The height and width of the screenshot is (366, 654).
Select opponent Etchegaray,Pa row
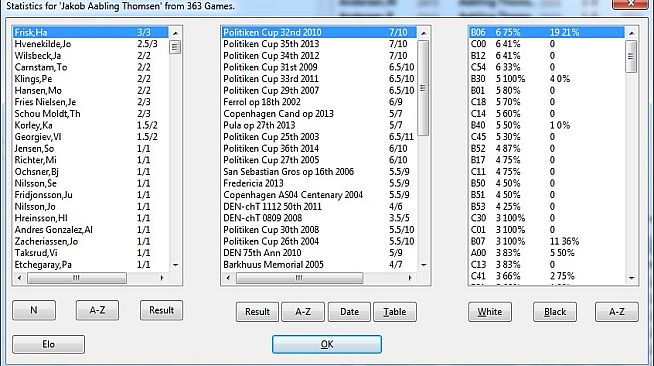91,265
